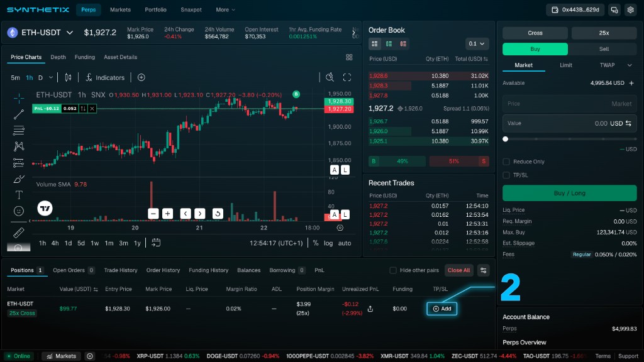The width and height of the screenshot is (644, 362).
Task: Click the device sync icon in header
Action: coord(614,10)
